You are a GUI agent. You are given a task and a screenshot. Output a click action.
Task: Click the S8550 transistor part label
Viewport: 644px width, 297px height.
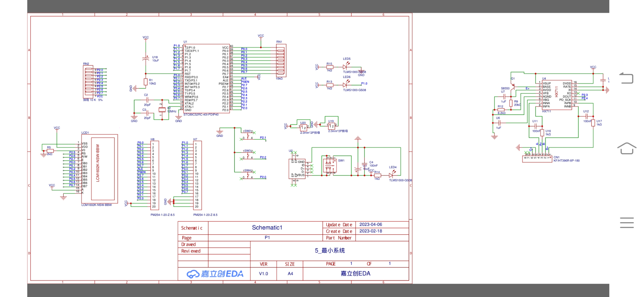[x=505, y=89]
